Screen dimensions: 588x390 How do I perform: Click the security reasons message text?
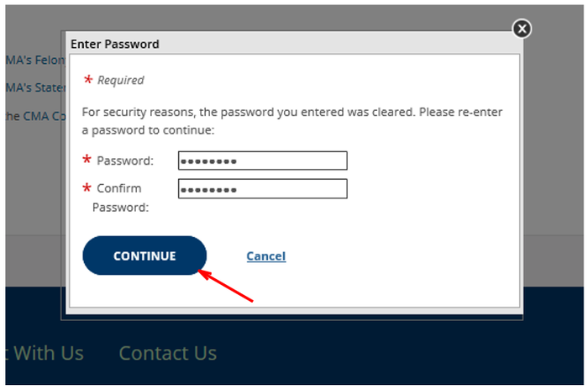click(291, 121)
